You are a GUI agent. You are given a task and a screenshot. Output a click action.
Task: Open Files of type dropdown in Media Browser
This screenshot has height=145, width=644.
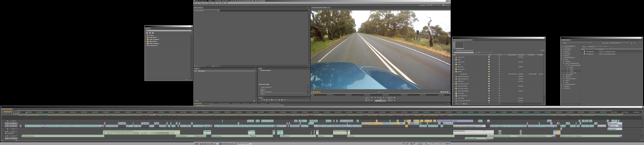click(x=619, y=43)
